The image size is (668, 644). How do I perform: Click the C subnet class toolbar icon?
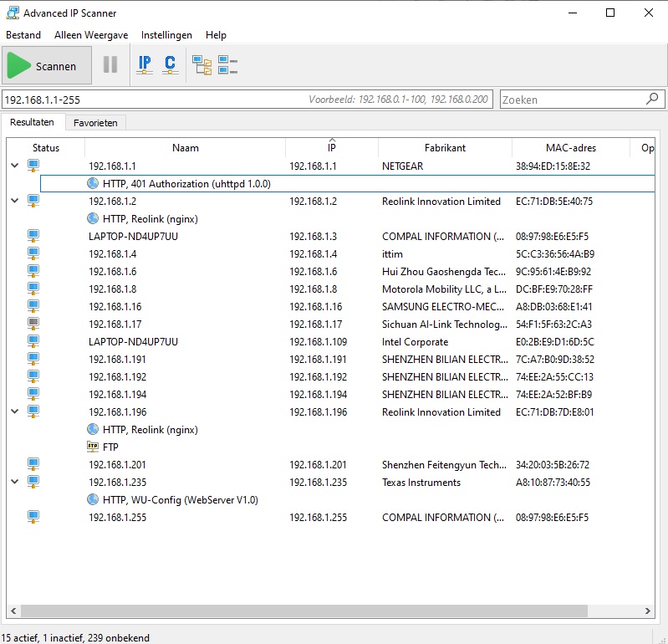[x=170, y=65]
